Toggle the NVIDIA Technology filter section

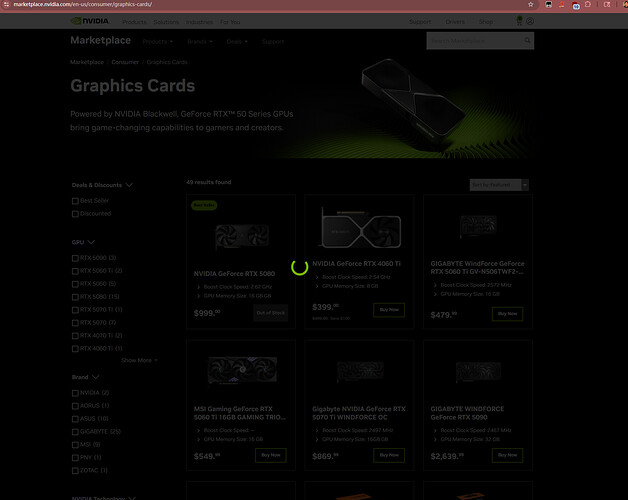pos(104,498)
